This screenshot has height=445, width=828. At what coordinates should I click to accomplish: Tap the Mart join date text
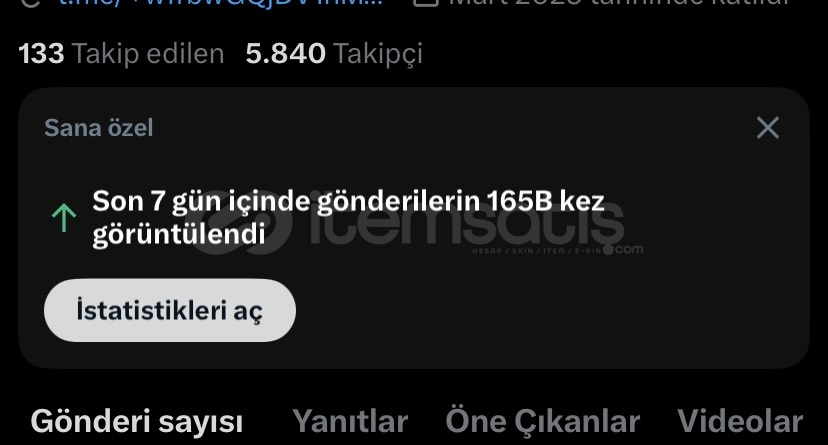click(x=618, y=3)
